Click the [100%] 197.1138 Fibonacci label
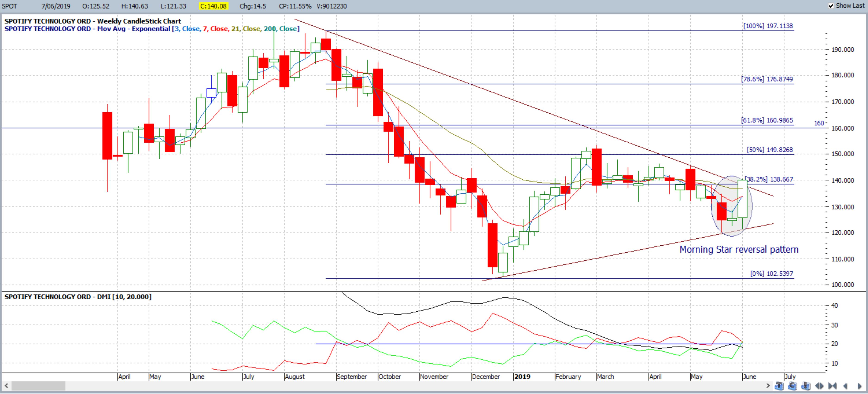Screen dimensions: 868x394 [768, 26]
